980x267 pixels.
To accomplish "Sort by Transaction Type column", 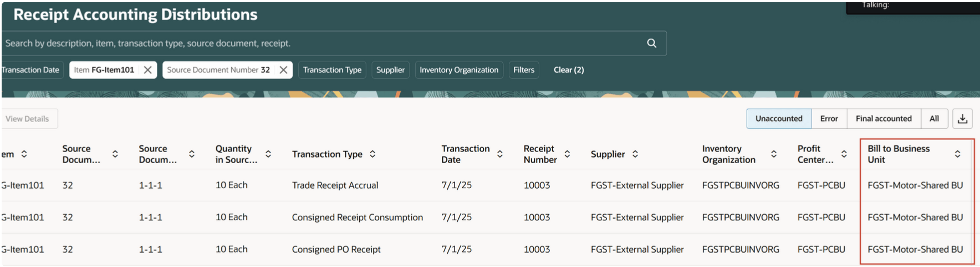I will (x=372, y=154).
